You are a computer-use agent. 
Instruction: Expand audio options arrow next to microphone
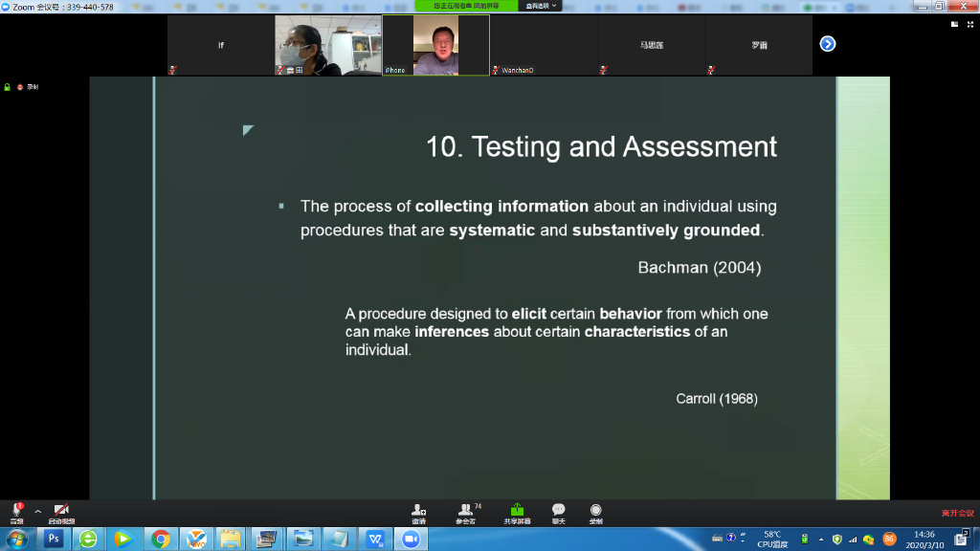tap(38, 511)
